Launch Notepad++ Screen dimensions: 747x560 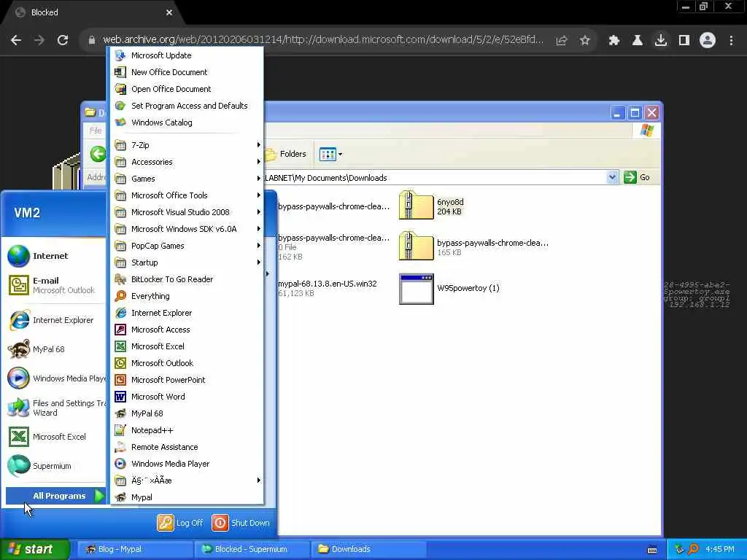[x=187, y=430]
